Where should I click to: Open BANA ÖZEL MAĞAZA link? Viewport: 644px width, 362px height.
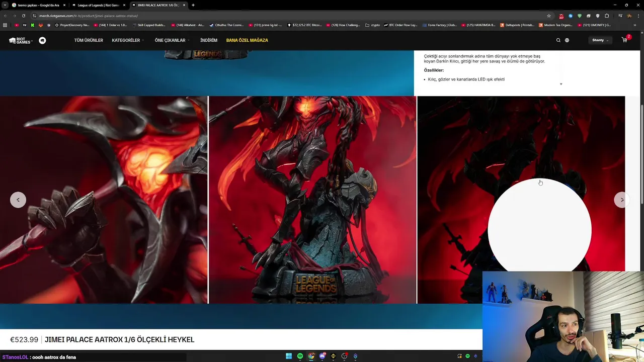coord(247,40)
